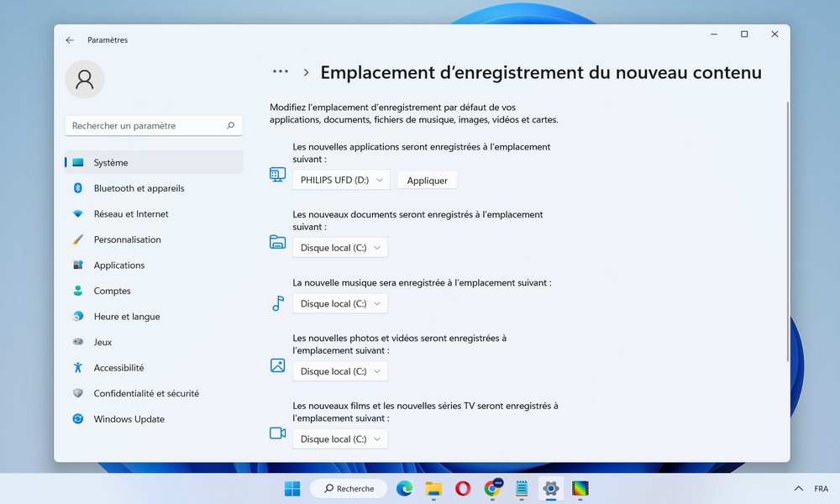Open Réseau et Internet settings
This screenshot has height=504, width=840.
point(130,213)
